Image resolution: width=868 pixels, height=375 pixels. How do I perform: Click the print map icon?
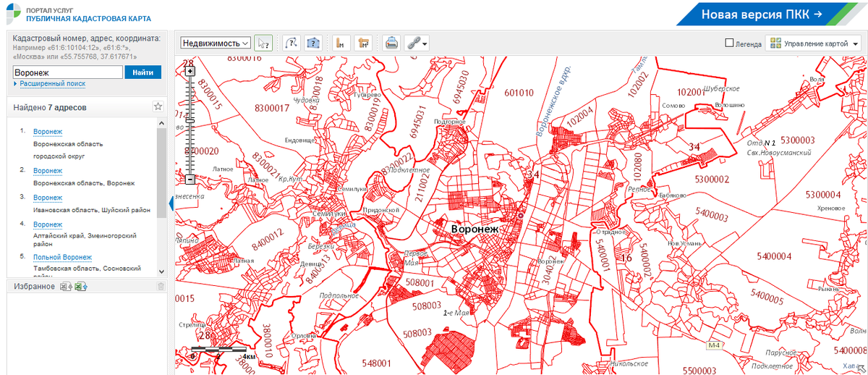391,43
